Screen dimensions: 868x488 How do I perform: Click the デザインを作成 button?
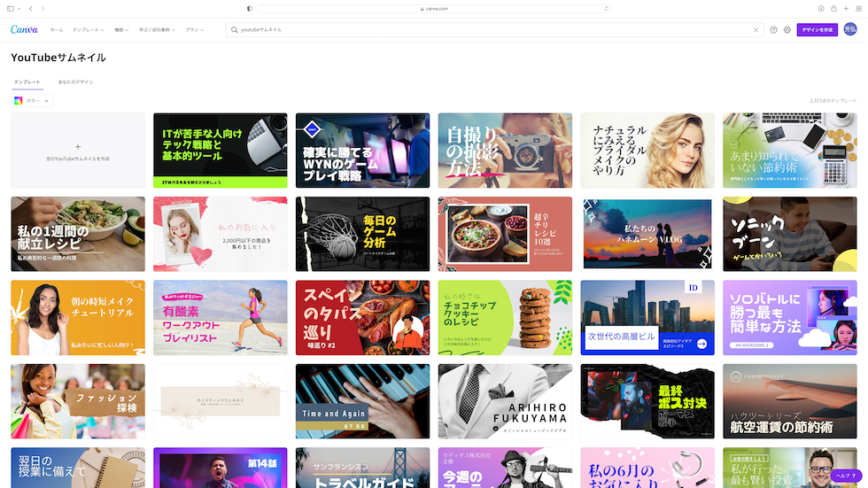click(x=817, y=30)
